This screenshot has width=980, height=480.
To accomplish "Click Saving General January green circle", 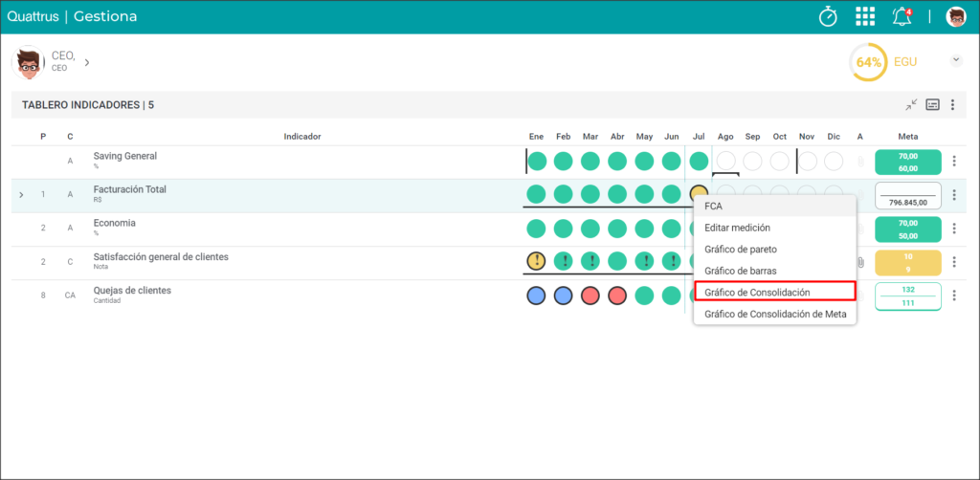I will click(x=537, y=161).
